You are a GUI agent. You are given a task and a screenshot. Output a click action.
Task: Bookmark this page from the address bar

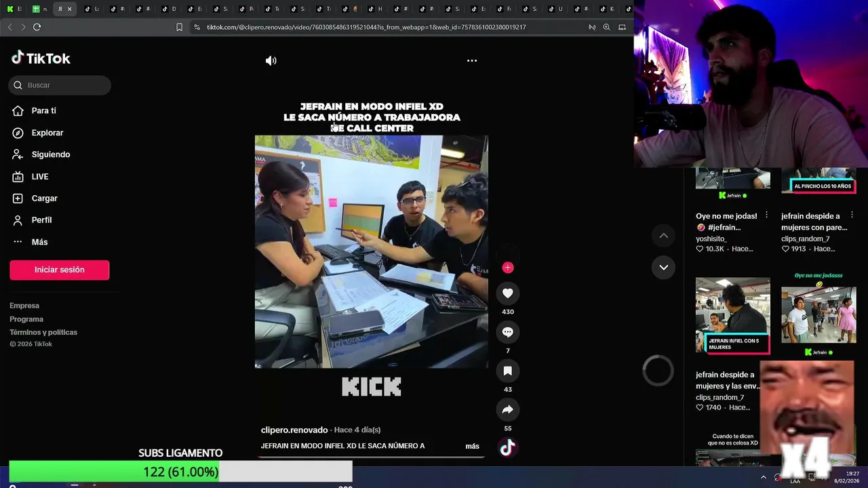(x=179, y=27)
